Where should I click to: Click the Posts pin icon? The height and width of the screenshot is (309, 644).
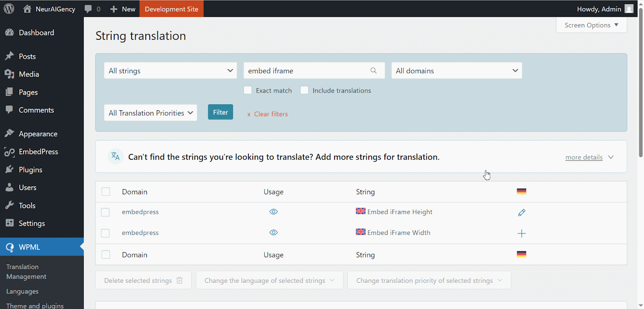9,56
